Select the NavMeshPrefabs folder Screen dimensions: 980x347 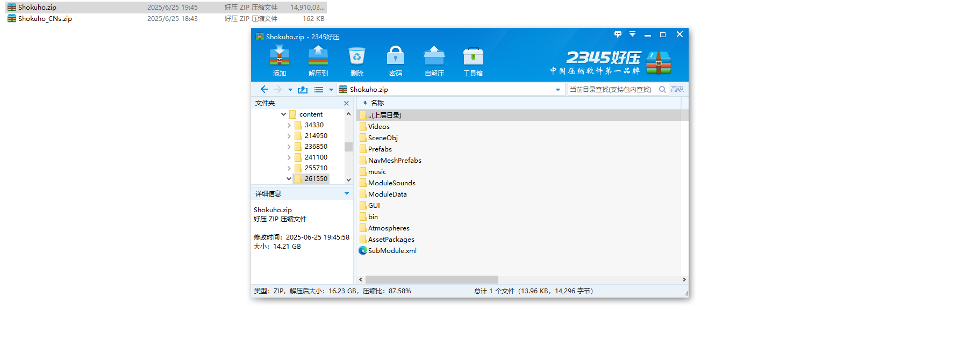395,161
